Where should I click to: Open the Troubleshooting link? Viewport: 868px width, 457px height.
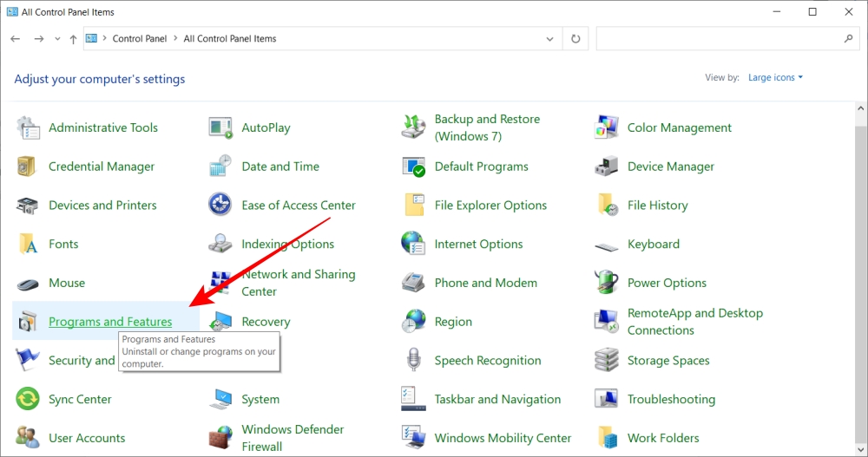click(x=671, y=399)
